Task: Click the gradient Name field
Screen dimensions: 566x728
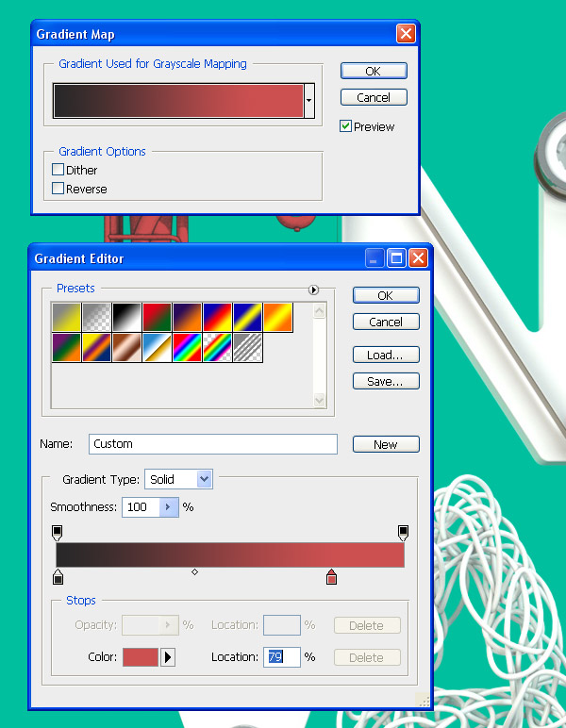Action: pos(213,444)
